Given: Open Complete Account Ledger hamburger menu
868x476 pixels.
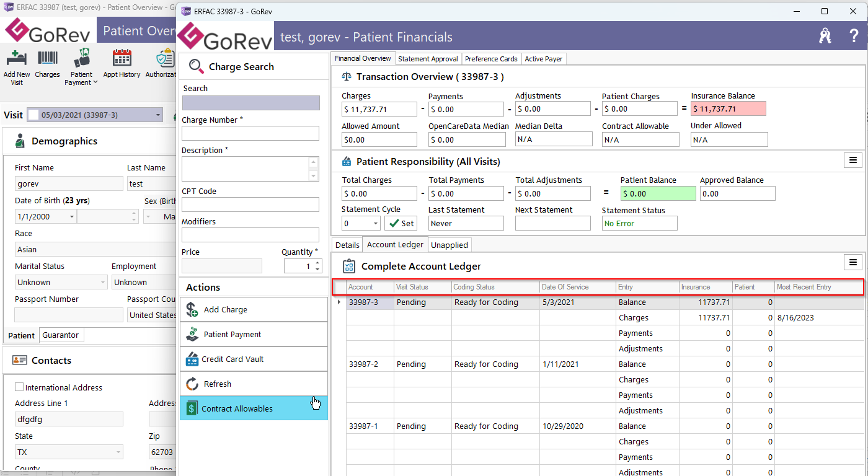Looking at the screenshot, I should (853, 263).
